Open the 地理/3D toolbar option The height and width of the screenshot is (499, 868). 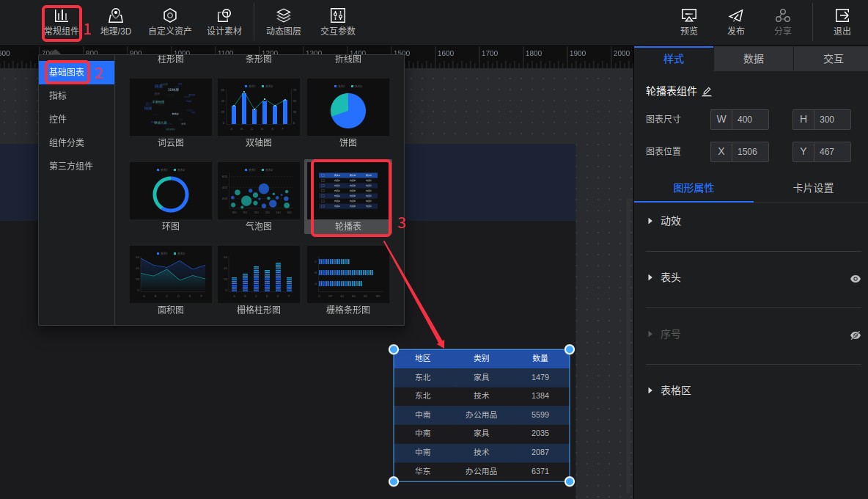tap(116, 23)
